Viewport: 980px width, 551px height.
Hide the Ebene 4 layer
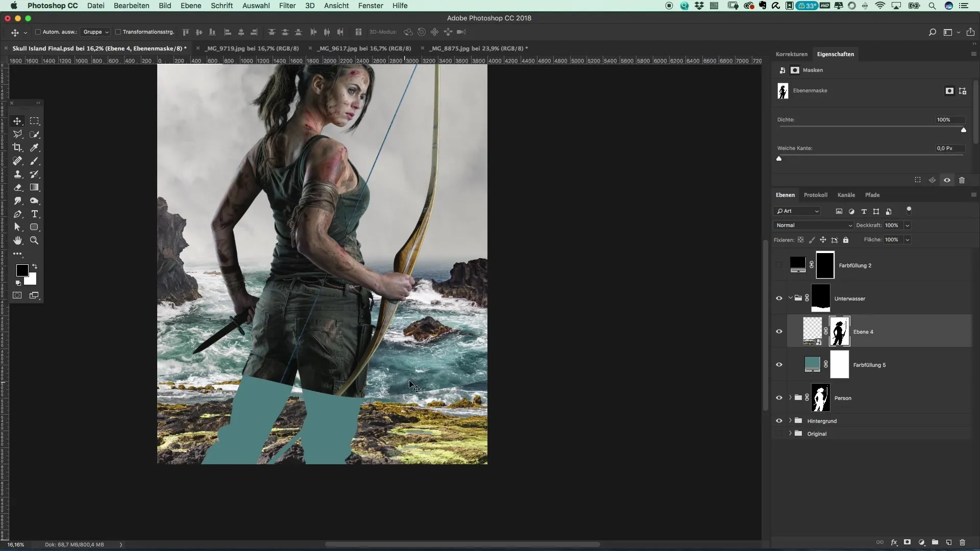[779, 332]
